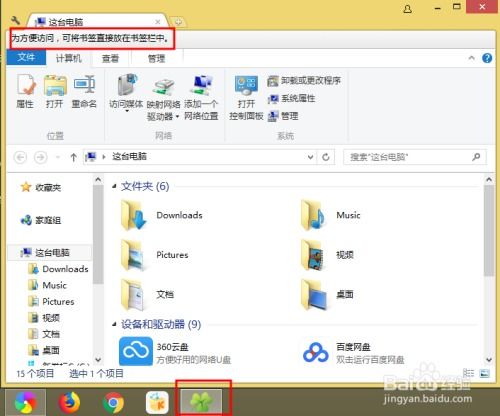Collapse the Folders (文件夹) group
500x416 pixels.
pos(114,186)
